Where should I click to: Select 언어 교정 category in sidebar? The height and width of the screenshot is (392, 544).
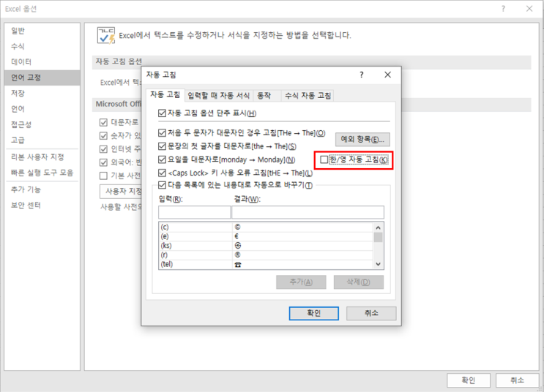[x=42, y=78]
